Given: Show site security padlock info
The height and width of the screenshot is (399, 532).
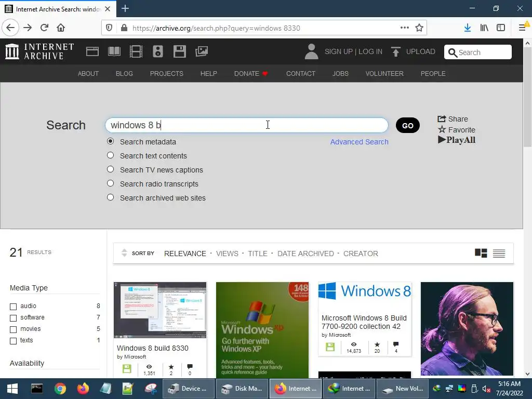Looking at the screenshot, I should click(124, 28).
